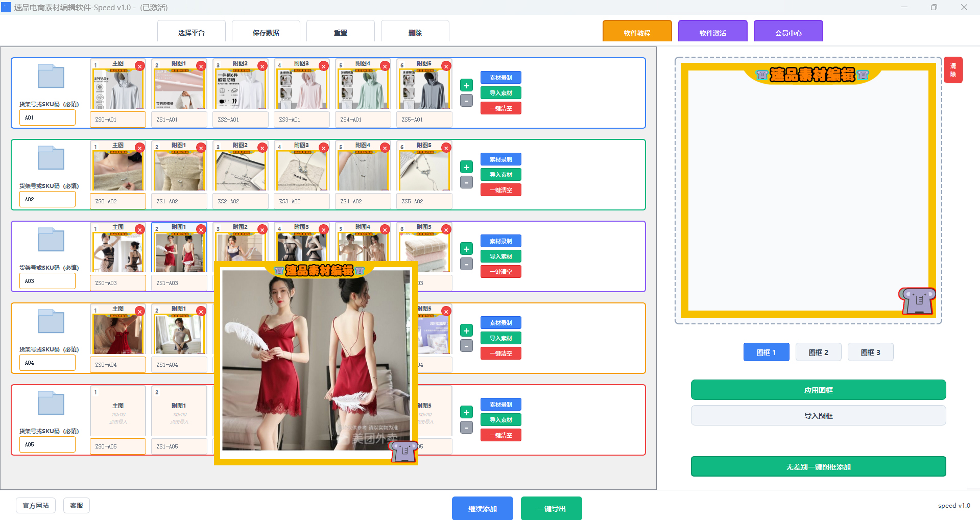Select the 图框 1 frame option
Viewport: 980px width, 520px height.
pyautogui.click(x=766, y=352)
